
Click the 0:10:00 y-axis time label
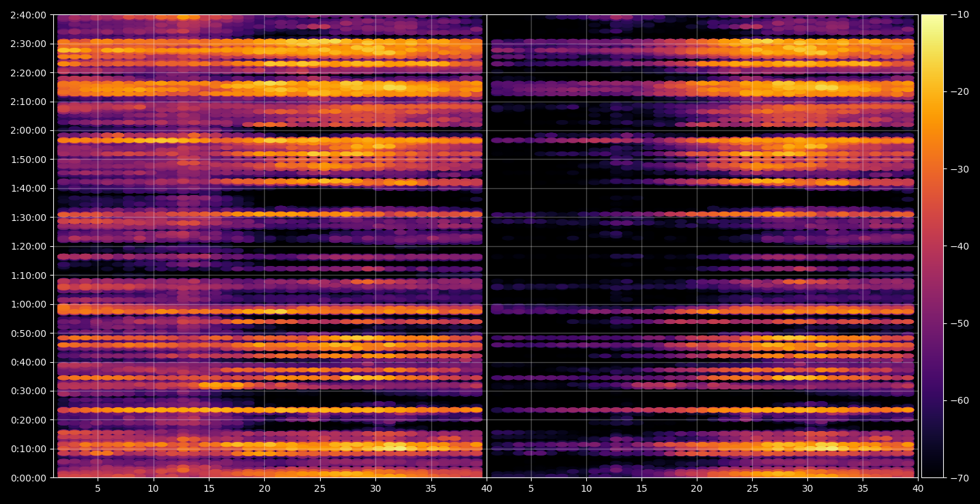pyautogui.click(x=29, y=449)
